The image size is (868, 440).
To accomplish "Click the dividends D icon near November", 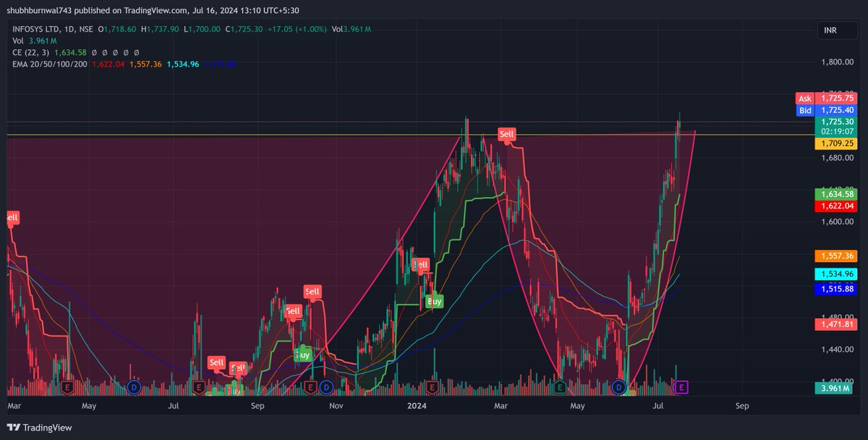I will click(327, 387).
